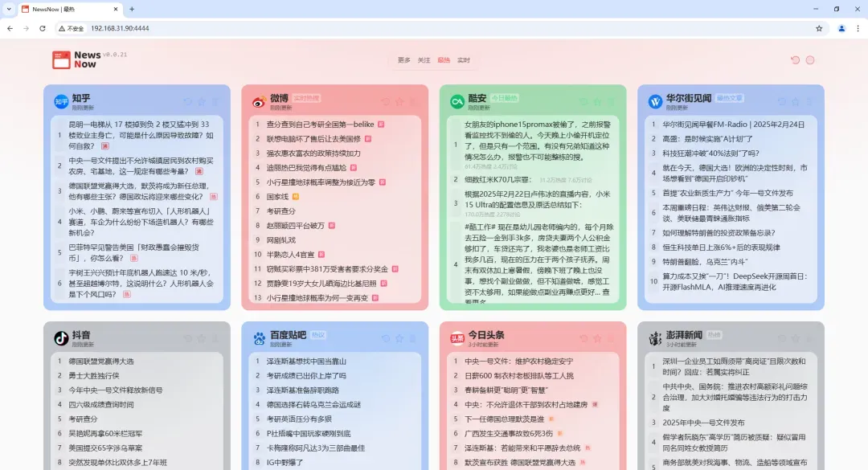Refresh the 澎湃新闻 card
868x470 pixels.
click(x=782, y=338)
